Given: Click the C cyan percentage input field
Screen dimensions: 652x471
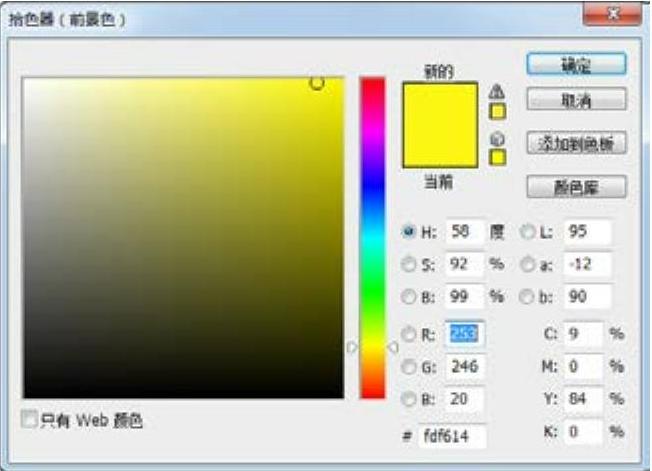Looking at the screenshot, I should (x=583, y=333).
